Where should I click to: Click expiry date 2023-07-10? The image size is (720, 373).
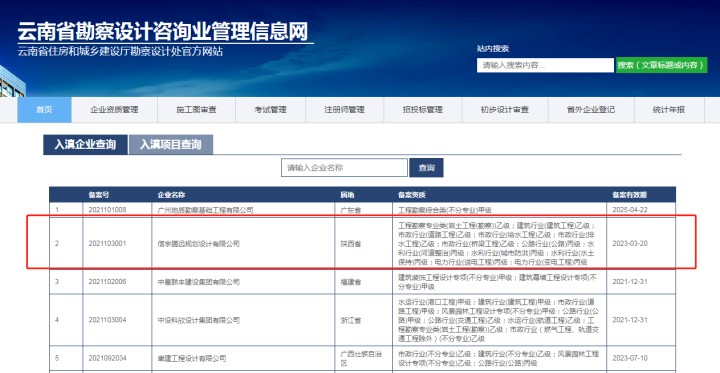pyautogui.click(x=630, y=358)
